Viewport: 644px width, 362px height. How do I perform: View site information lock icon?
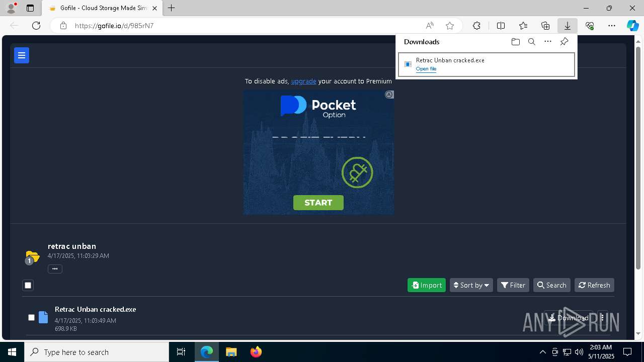point(63,26)
